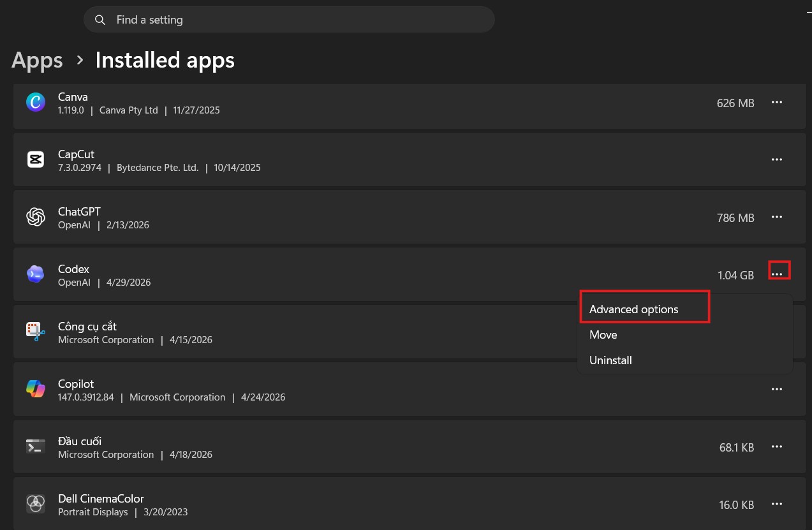Open more options for Đầu cuối

tap(777, 446)
